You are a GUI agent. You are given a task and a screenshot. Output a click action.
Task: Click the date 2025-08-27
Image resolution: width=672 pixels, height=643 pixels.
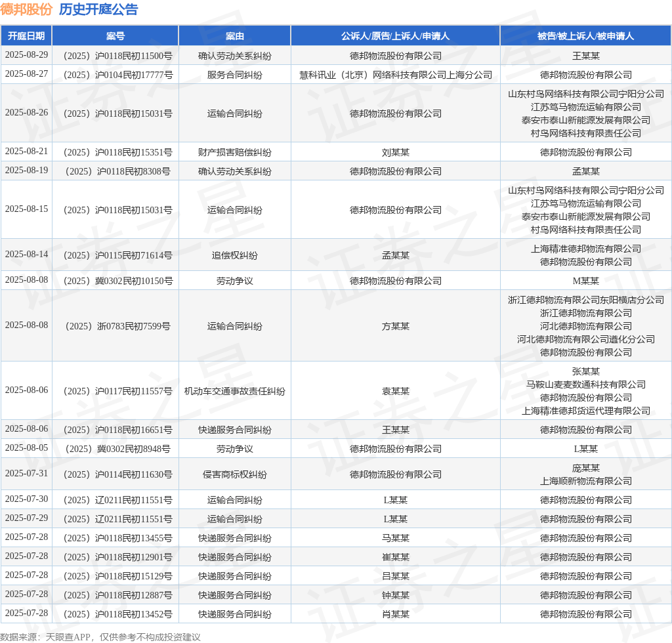[26, 73]
